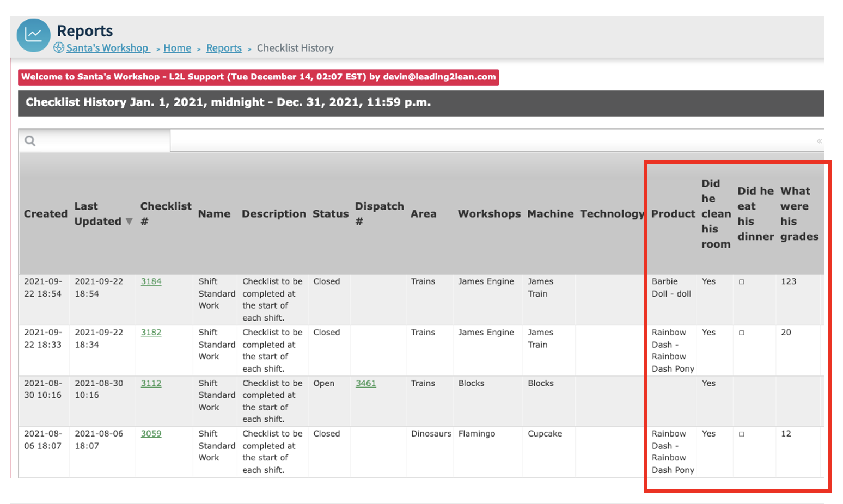Image resolution: width=843 pixels, height=504 pixels.
Task: Navigate to Santa's Workshop
Action: (x=107, y=48)
